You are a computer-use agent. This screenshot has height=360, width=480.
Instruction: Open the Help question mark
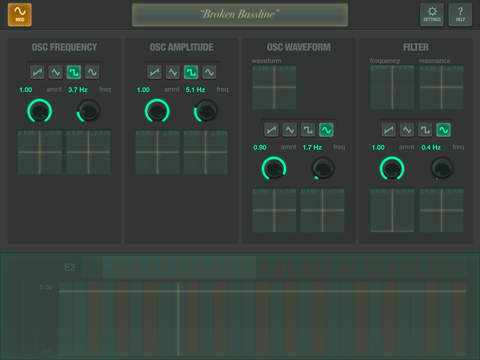[x=460, y=15]
